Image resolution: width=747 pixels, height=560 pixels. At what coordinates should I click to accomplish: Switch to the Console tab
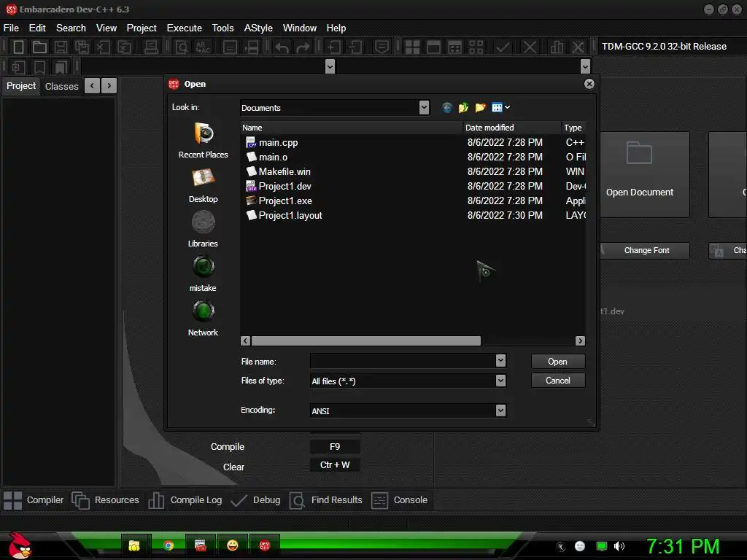tap(399, 500)
